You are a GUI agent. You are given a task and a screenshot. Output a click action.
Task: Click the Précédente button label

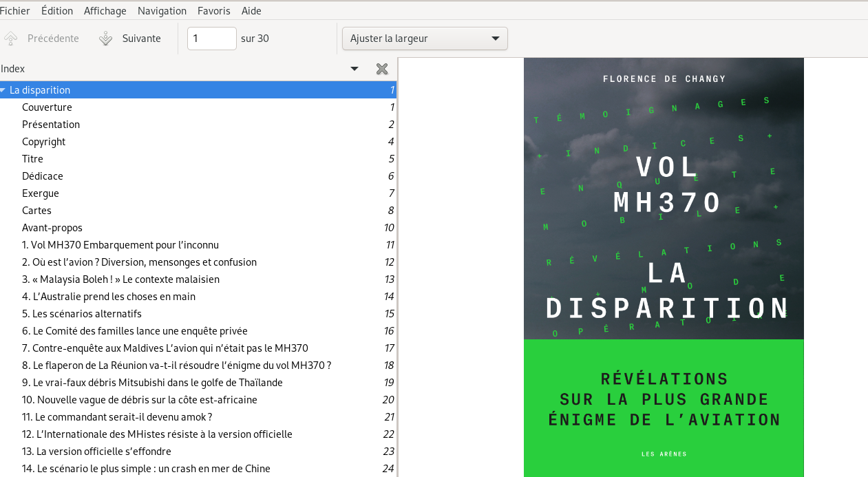[53, 39]
